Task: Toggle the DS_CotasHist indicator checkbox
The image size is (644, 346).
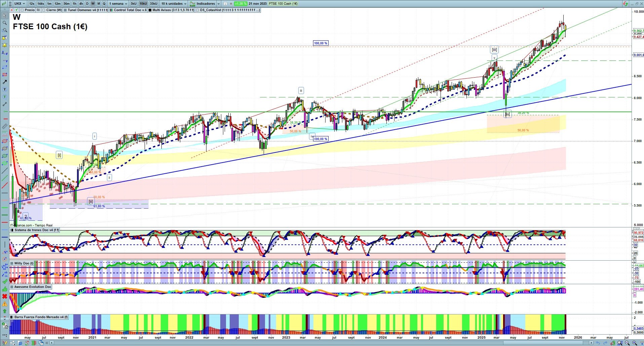Action: point(197,10)
